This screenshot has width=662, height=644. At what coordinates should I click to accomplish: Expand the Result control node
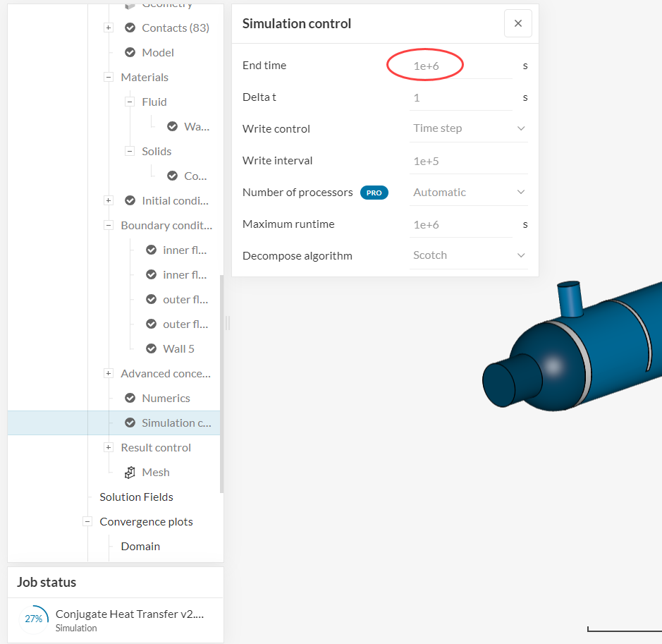109,448
